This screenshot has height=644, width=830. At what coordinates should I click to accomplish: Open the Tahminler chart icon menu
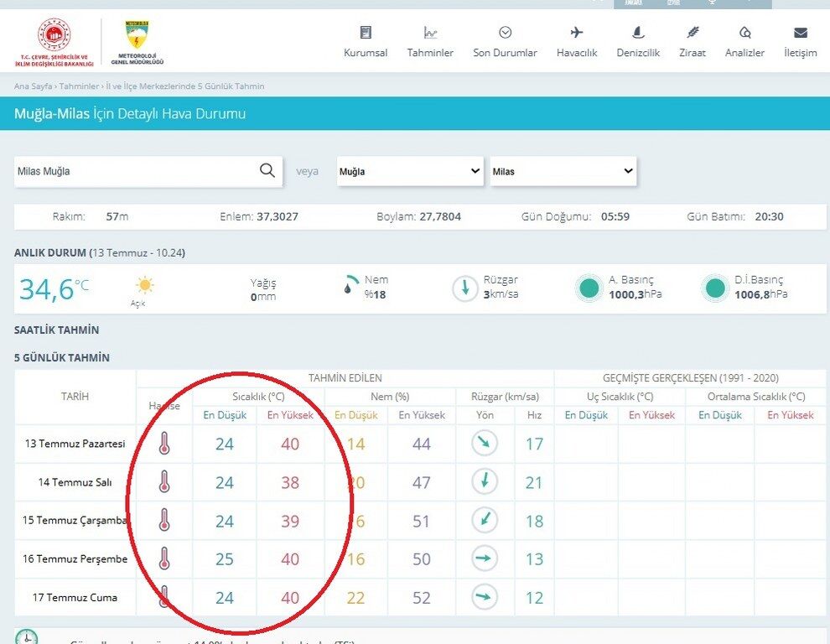430,33
